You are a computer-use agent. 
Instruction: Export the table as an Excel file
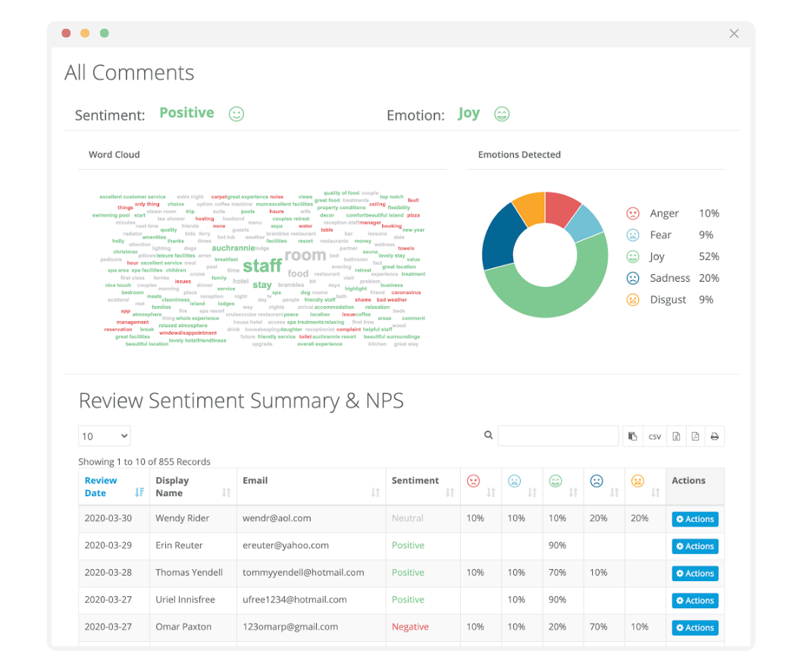675,436
